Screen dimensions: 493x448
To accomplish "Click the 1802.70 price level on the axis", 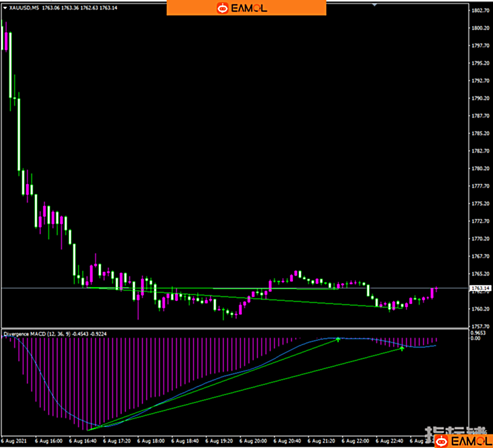I will (x=480, y=11).
